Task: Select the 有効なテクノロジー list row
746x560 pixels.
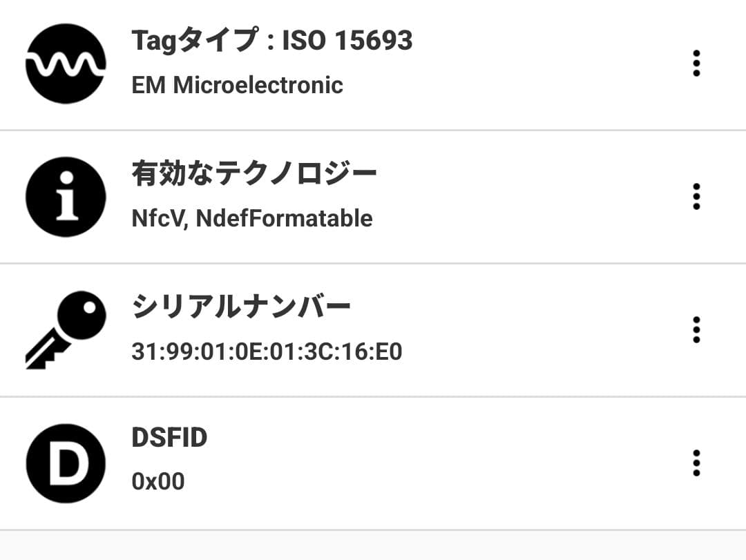Action: tap(345, 196)
